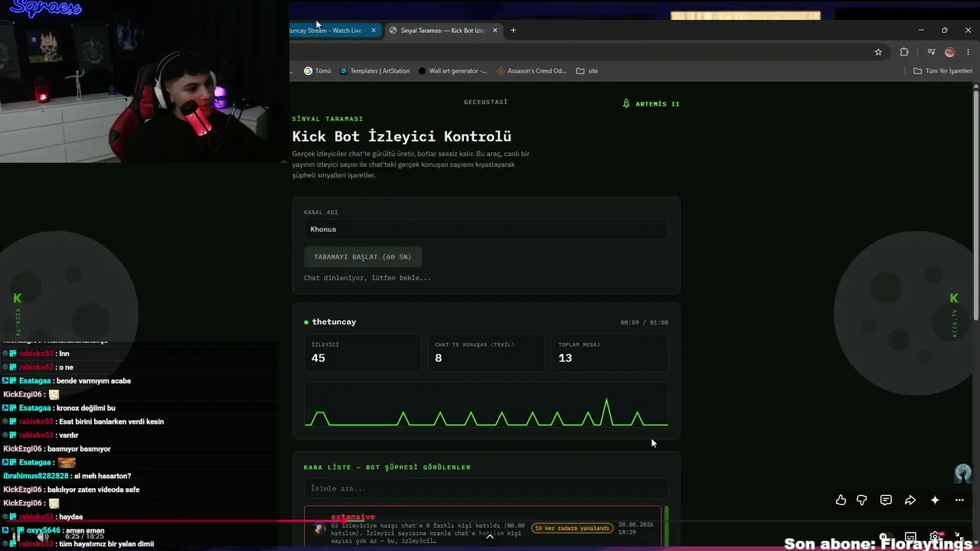Click the left Kick.tv logo

pyautogui.click(x=18, y=298)
